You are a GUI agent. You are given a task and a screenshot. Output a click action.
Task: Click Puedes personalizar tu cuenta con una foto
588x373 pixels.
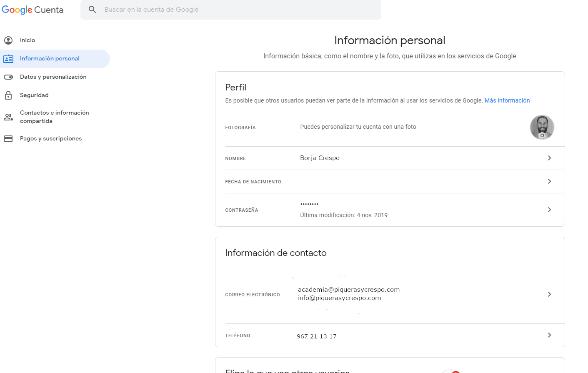click(x=358, y=127)
